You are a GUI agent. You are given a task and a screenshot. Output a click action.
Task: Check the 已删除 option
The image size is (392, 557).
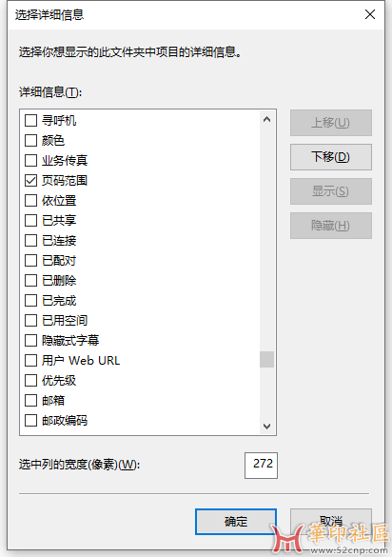click(x=30, y=280)
